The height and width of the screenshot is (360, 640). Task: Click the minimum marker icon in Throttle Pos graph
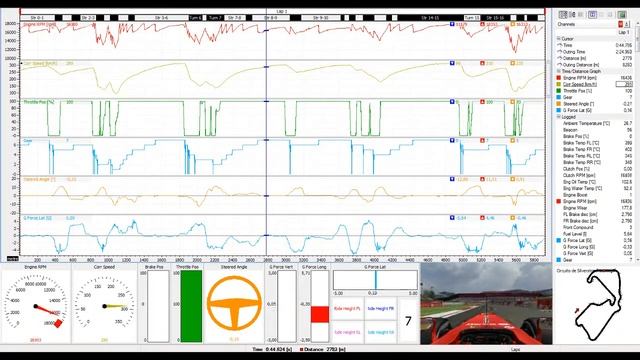pos(452,102)
